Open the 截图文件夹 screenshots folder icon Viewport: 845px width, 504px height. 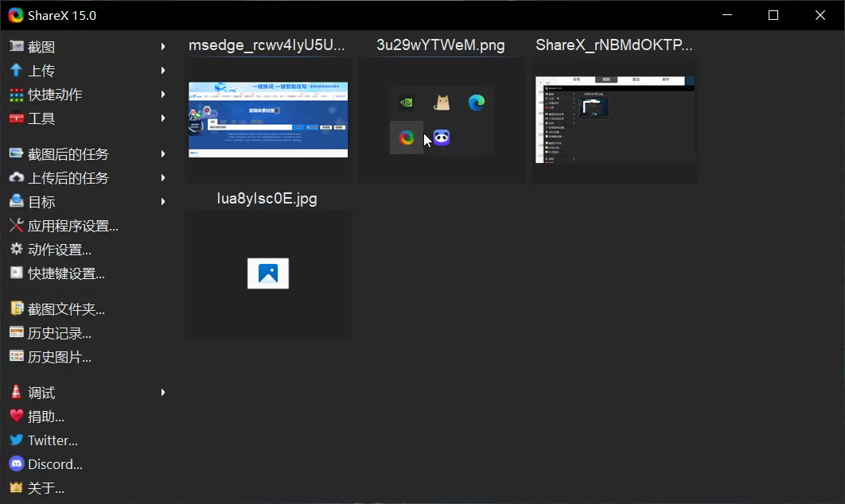[x=17, y=308]
